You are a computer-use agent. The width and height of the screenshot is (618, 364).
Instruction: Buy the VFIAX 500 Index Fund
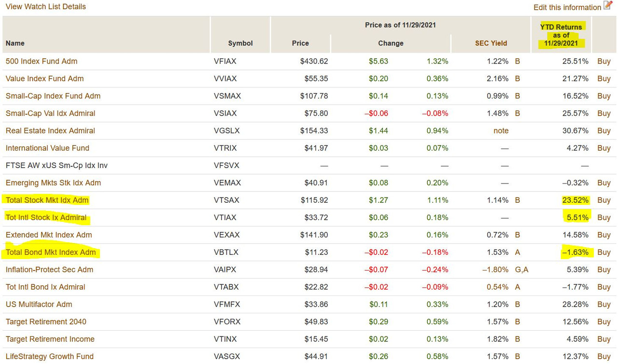604,61
